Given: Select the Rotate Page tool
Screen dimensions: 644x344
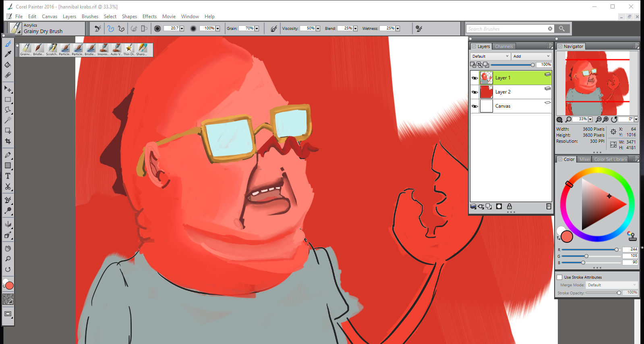Looking at the screenshot, I should [8, 269].
